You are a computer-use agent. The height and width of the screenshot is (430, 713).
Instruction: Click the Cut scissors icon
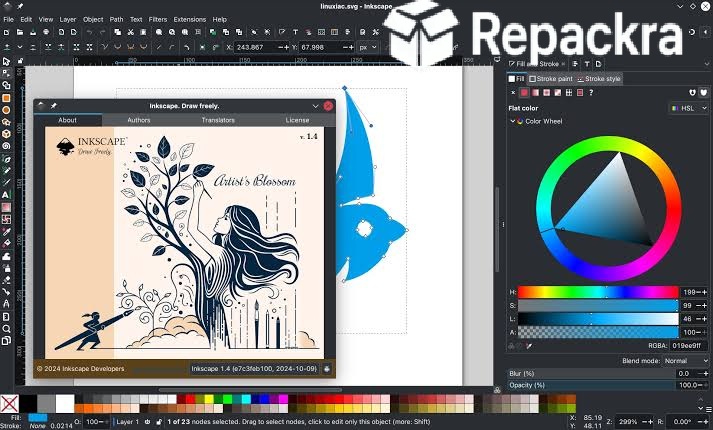coord(130,32)
